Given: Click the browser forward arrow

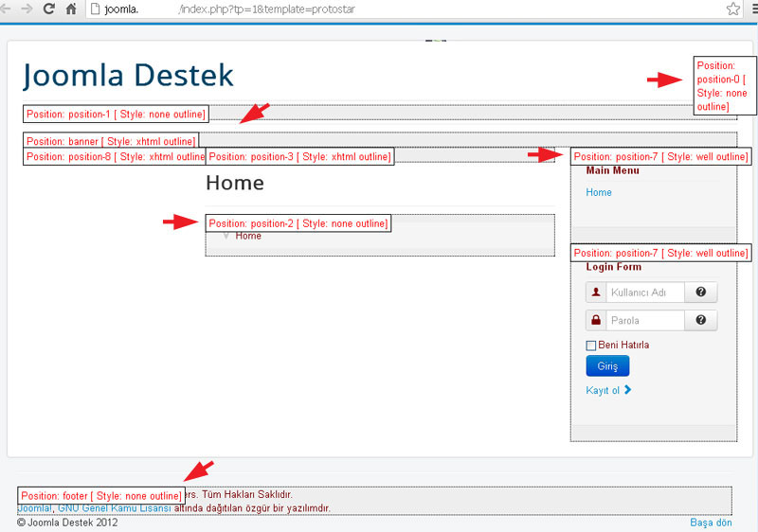Looking at the screenshot, I should coord(27,9).
